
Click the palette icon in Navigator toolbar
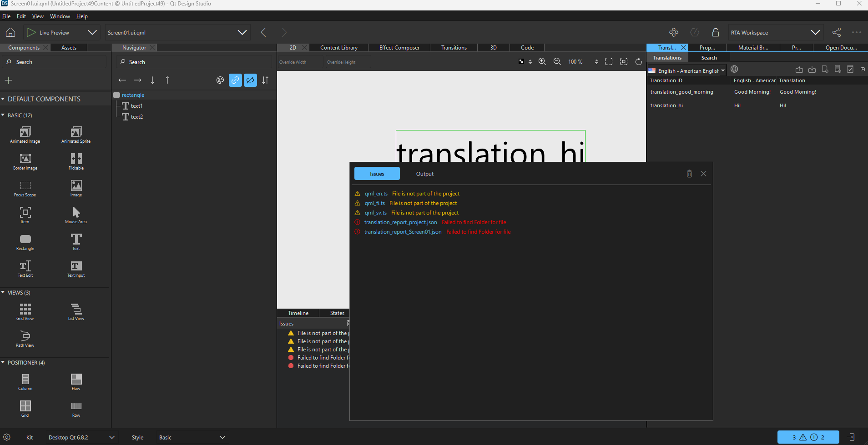point(220,80)
